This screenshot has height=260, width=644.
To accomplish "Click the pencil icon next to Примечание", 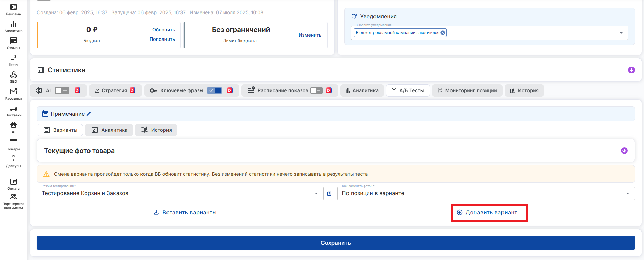I will [89, 114].
